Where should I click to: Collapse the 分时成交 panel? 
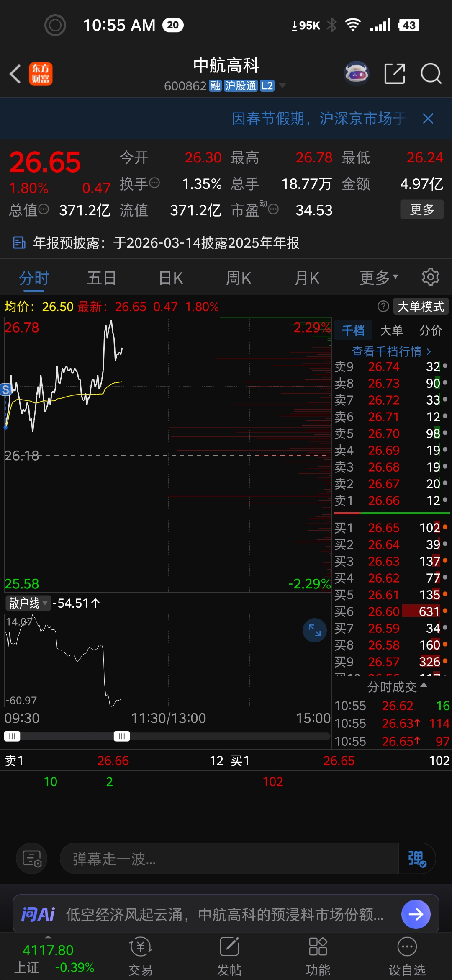click(x=397, y=686)
